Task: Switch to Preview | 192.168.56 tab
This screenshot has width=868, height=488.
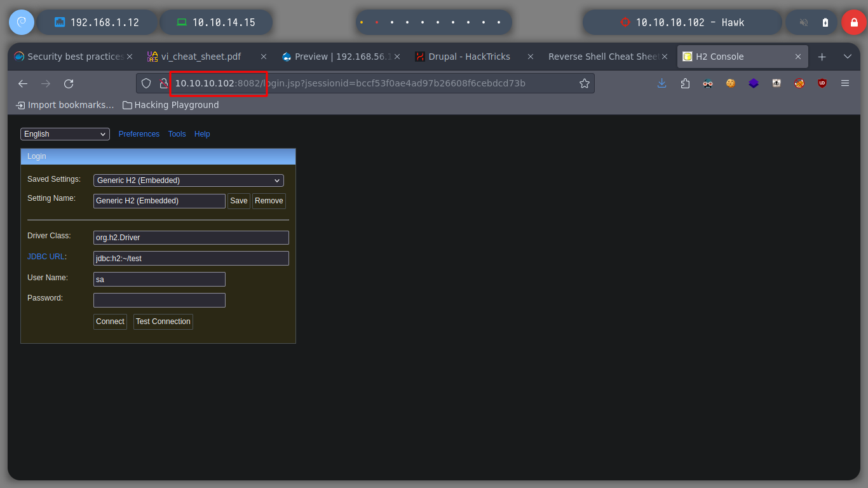Action: pos(341,57)
